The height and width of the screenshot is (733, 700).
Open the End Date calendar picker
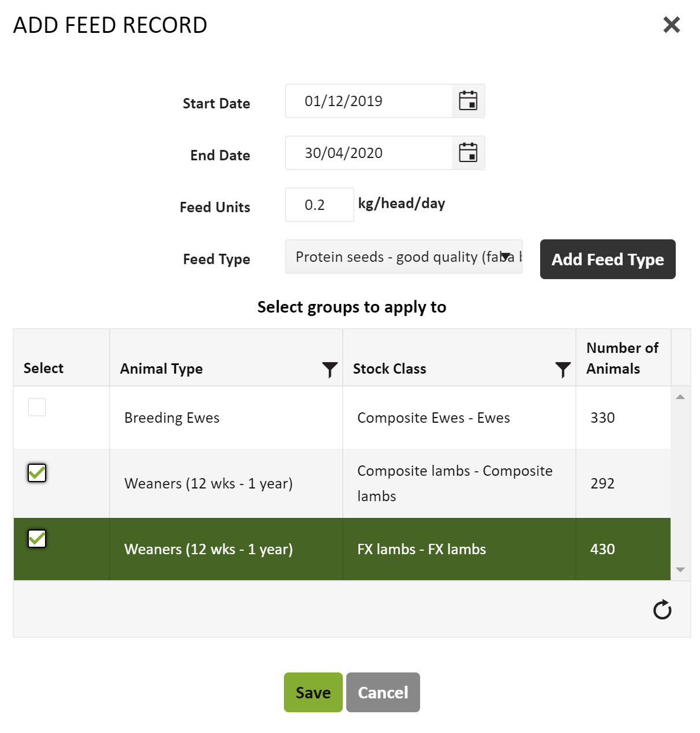point(468,153)
